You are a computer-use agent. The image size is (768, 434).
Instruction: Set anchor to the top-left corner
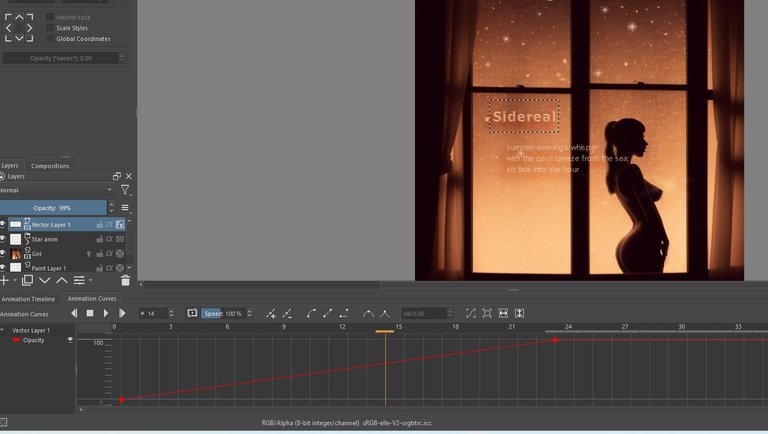click(x=8, y=17)
